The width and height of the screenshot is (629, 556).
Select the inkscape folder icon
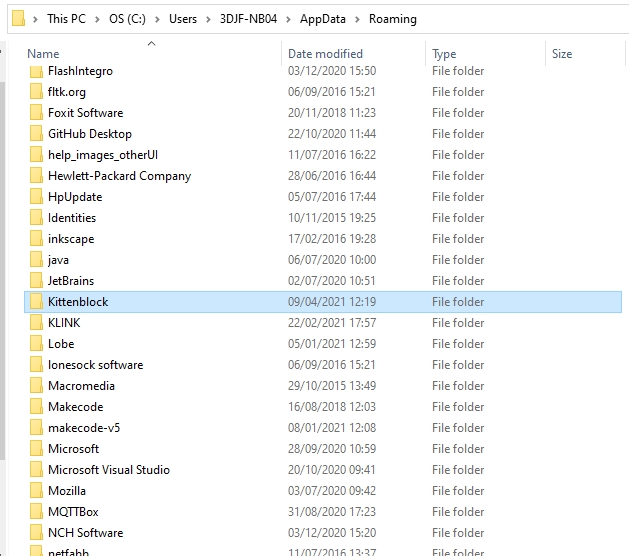tap(36, 239)
